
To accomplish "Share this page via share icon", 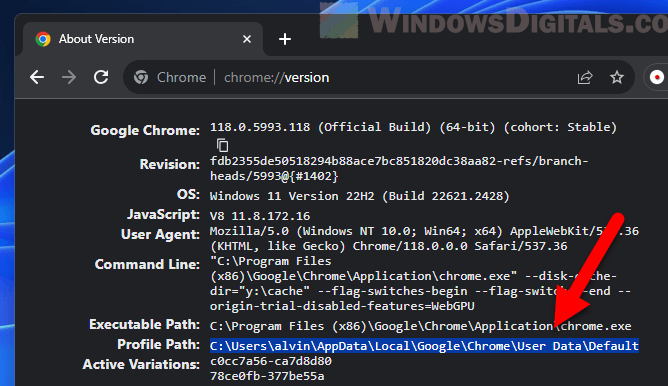I will [x=585, y=78].
